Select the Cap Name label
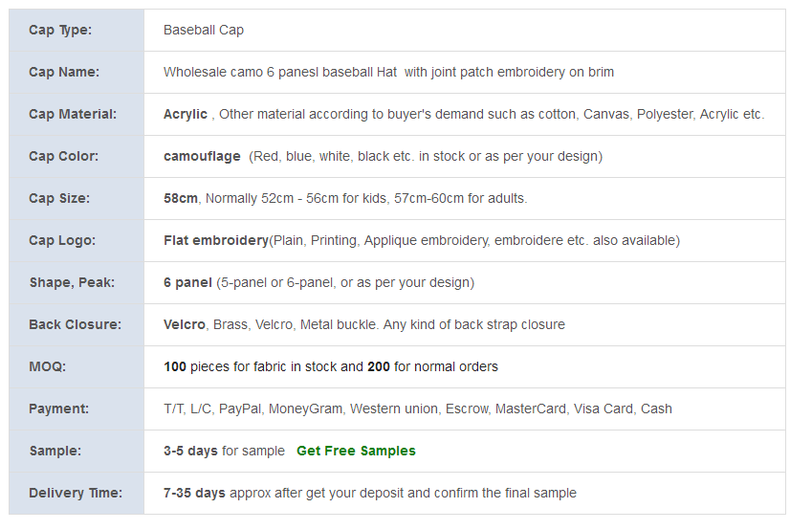 (x=64, y=72)
